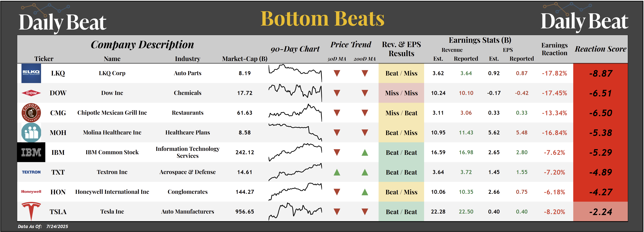Viewport: 644px width, 232px height.
Task: Click the Dow red diamond logo
Action: [31, 93]
